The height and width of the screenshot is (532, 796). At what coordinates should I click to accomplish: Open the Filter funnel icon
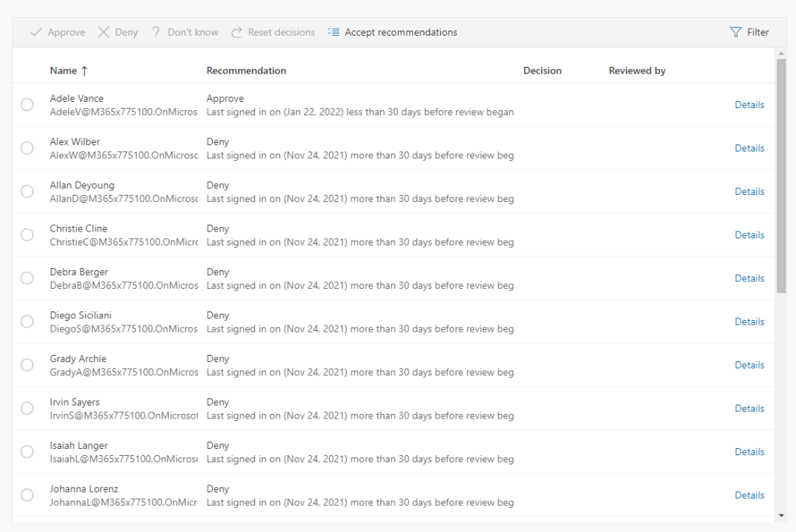click(x=735, y=33)
